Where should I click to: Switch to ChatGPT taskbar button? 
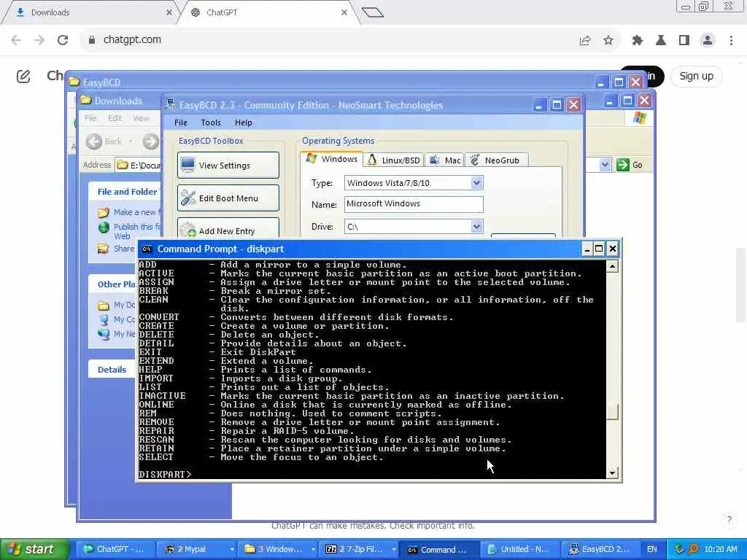(116, 550)
